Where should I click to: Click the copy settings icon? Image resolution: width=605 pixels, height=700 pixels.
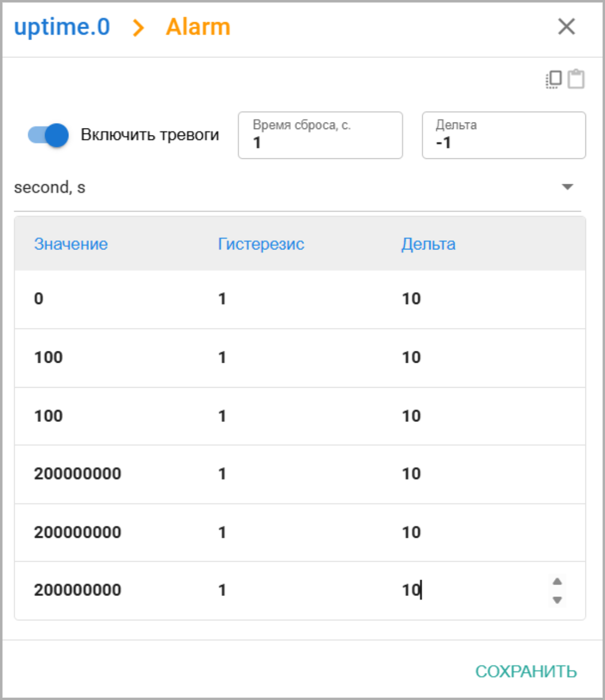(553, 79)
